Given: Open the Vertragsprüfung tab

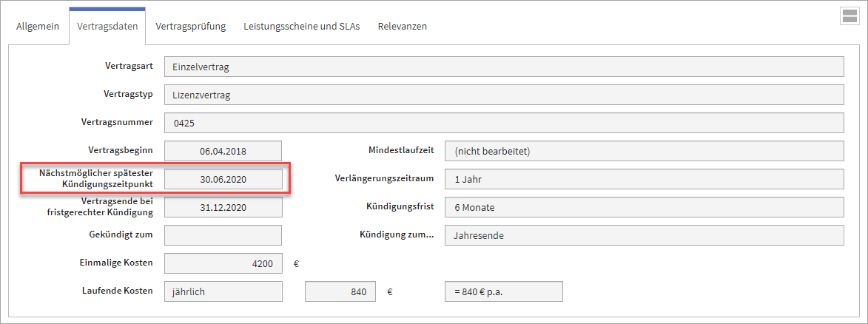Looking at the screenshot, I should [x=191, y=26].
